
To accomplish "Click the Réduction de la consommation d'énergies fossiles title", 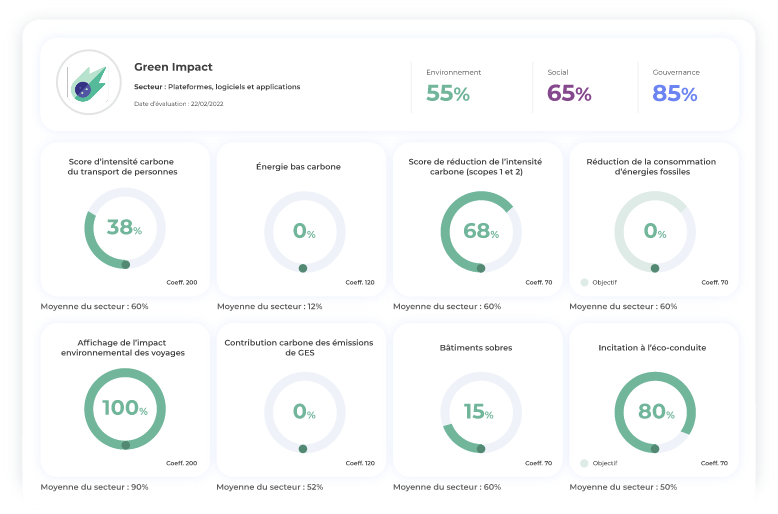I will [654, 166].
